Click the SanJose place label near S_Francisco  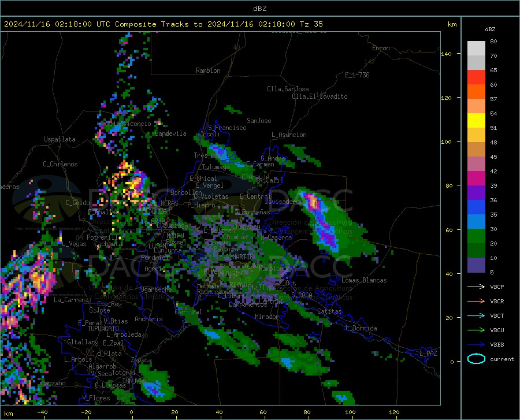259,121
